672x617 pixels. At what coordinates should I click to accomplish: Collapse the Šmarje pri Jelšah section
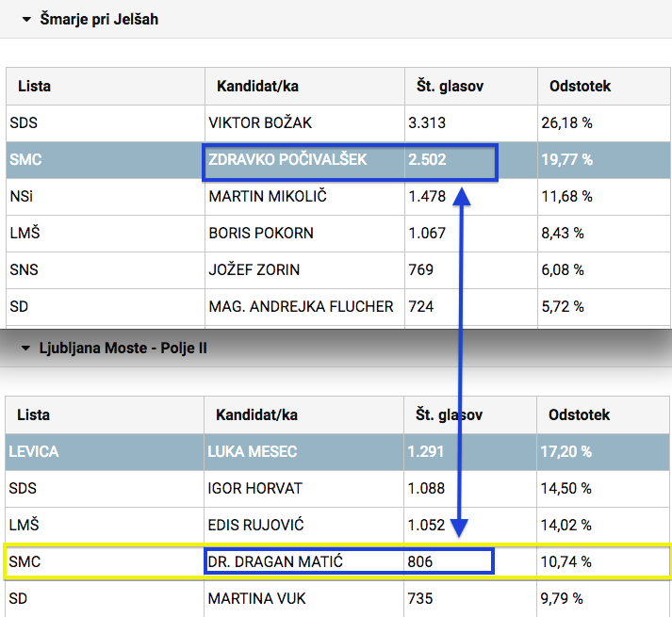pos(27,19)
